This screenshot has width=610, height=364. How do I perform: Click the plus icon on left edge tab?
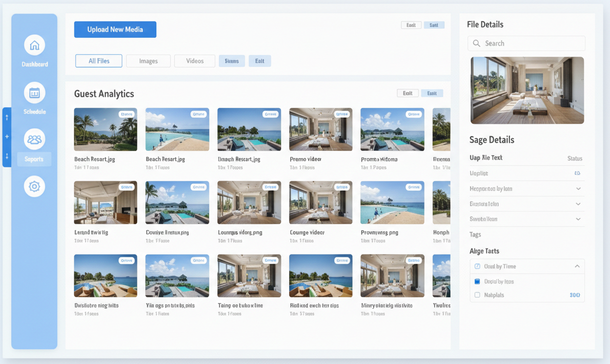point(7,137)
